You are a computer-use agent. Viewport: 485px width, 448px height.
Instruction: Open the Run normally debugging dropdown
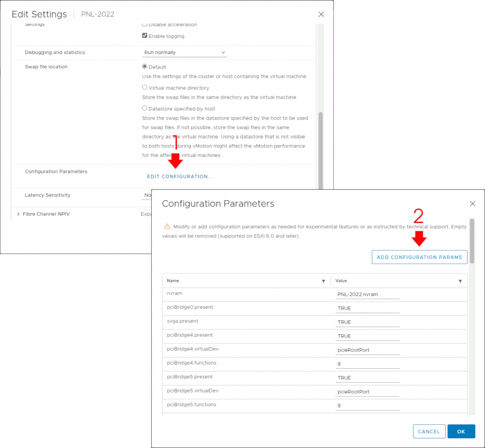click(x=185, y=53)
